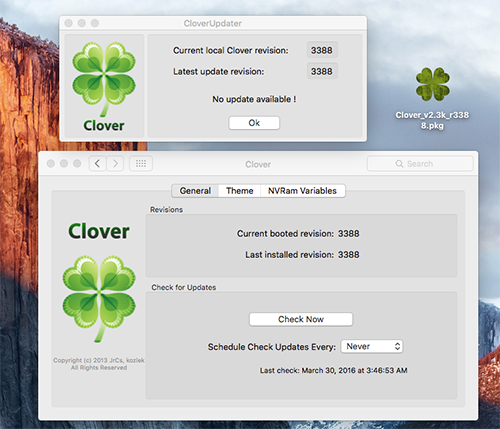Screen dimensions: 500x429
Task: Click the Search magnifier icon in Clover window
Action: tap(399, 164)
